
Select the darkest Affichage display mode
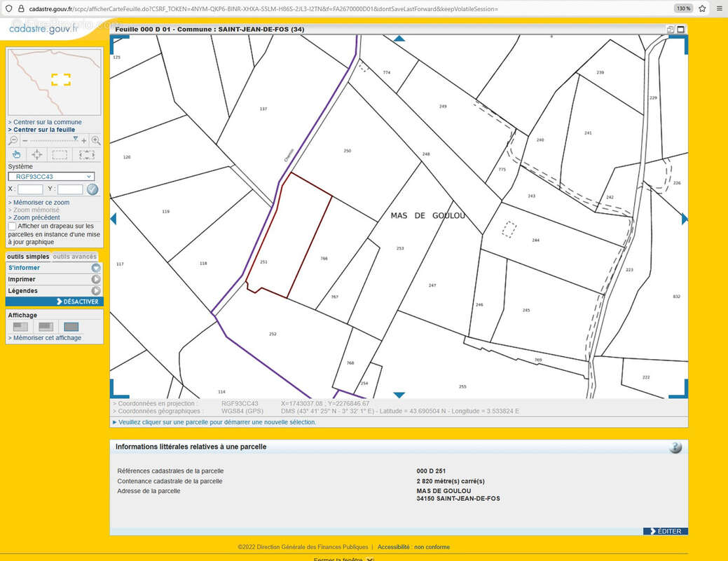(x=71, y=326)
